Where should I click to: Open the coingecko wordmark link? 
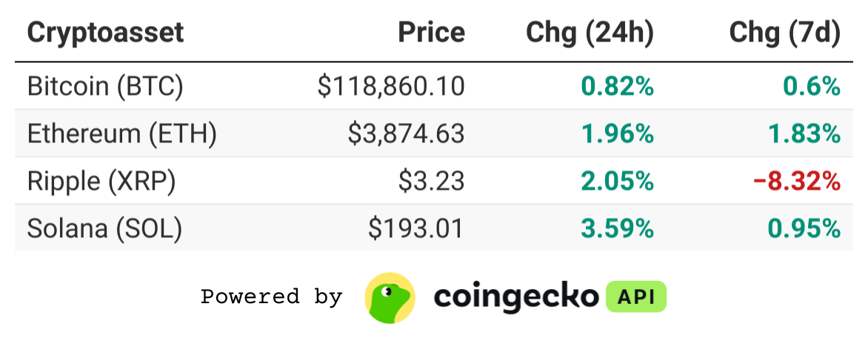515,297
